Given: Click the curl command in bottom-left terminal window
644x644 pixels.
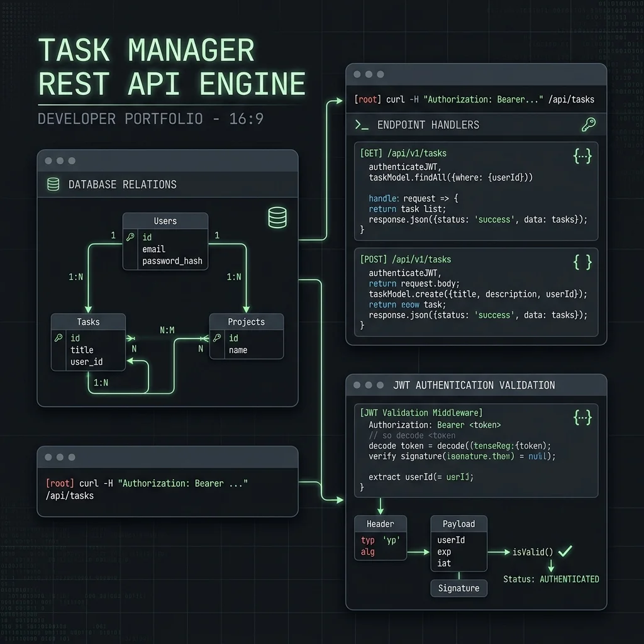Looking at the screenshot, I should (x=147, y=489).
